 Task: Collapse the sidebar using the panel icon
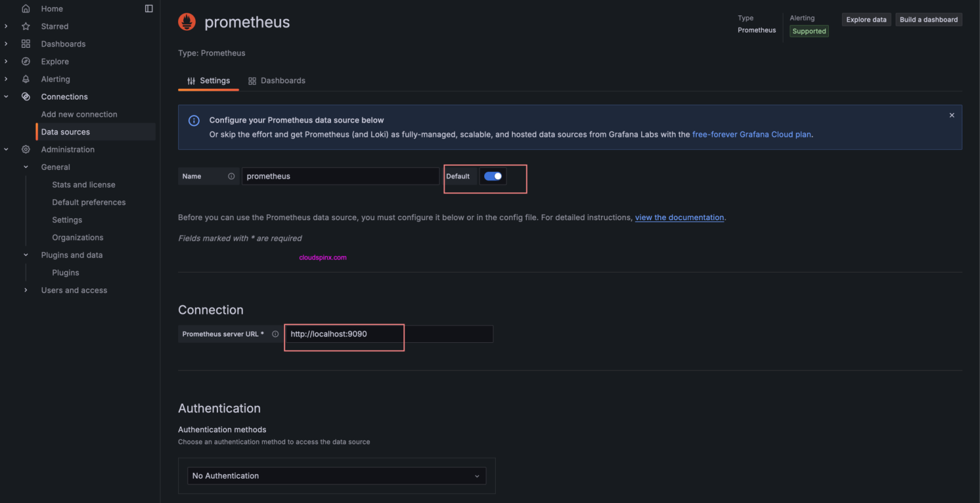click(x=149, y=8)
